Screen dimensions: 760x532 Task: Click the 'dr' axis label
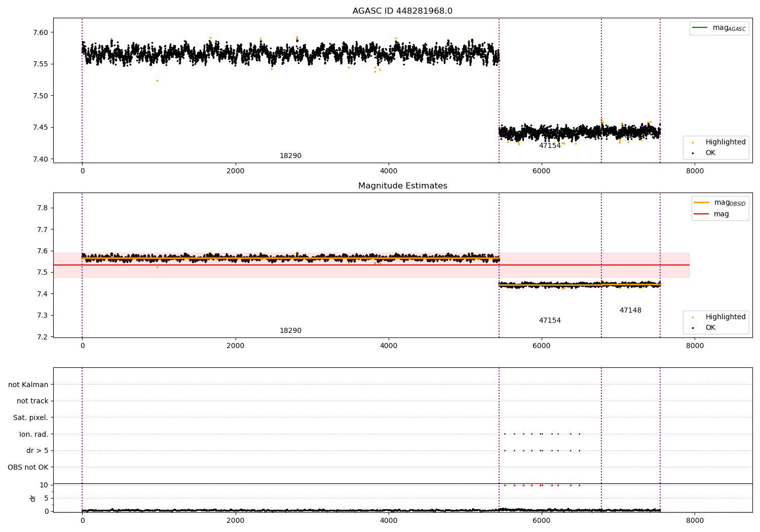(33, 498)
